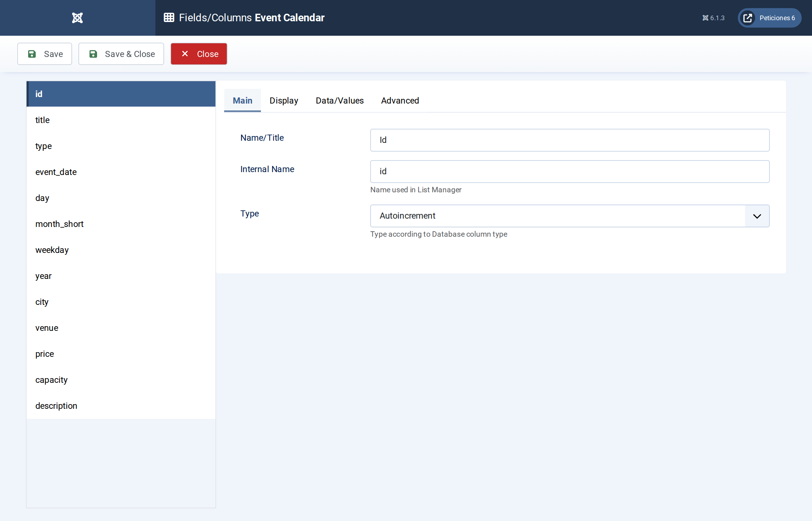Select the title field
The height and width of the screenshot is (521, 812).
(121, 120)
